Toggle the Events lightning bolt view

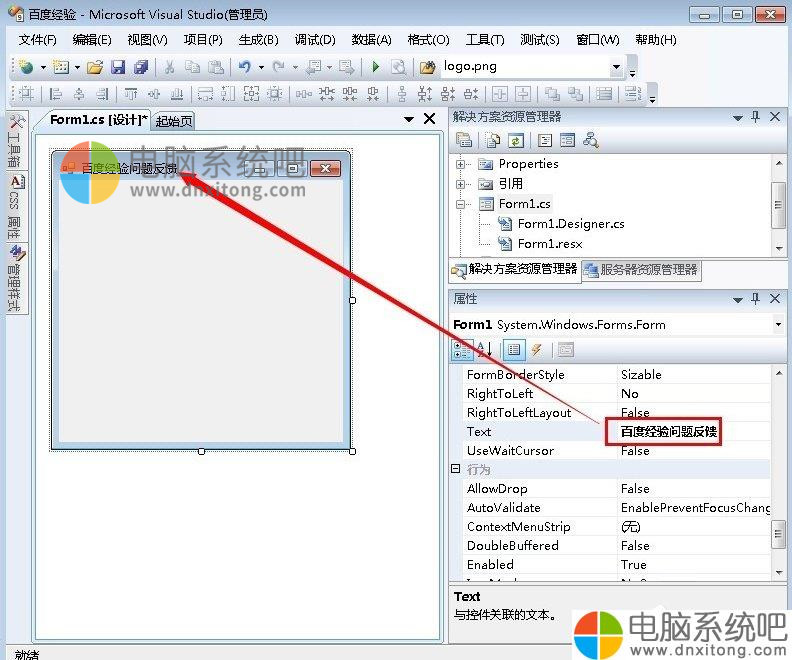pos(536,349)
